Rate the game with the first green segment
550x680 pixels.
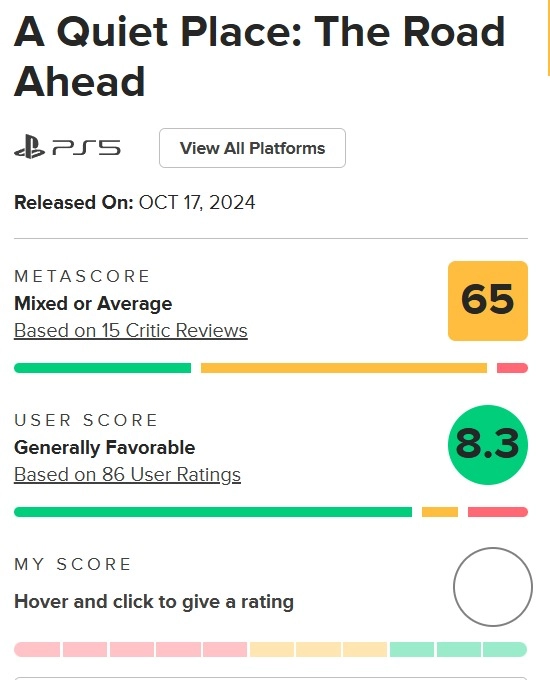tap(412, 649)
